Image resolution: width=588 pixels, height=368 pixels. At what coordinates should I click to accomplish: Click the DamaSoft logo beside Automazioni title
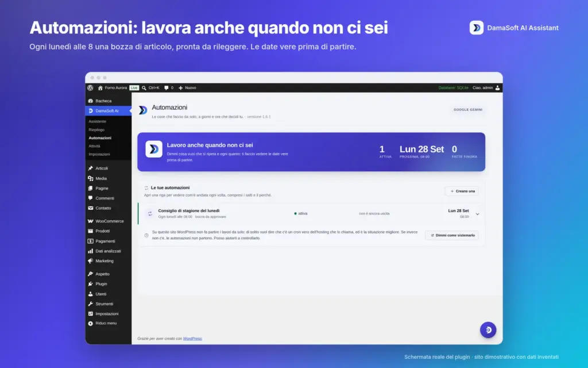tap(143, 110)
